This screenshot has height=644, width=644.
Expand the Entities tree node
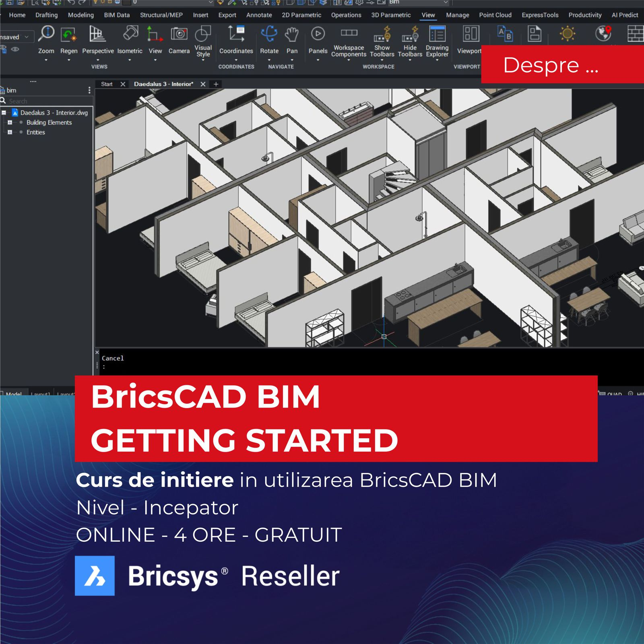pyautogui.click(x=10, y=132)
